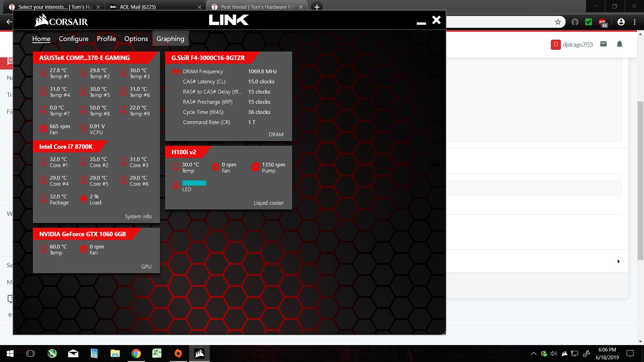Click the H100i v2 Fan icon
This screenshot has height=362, width=644.
[x=216, y=167]
